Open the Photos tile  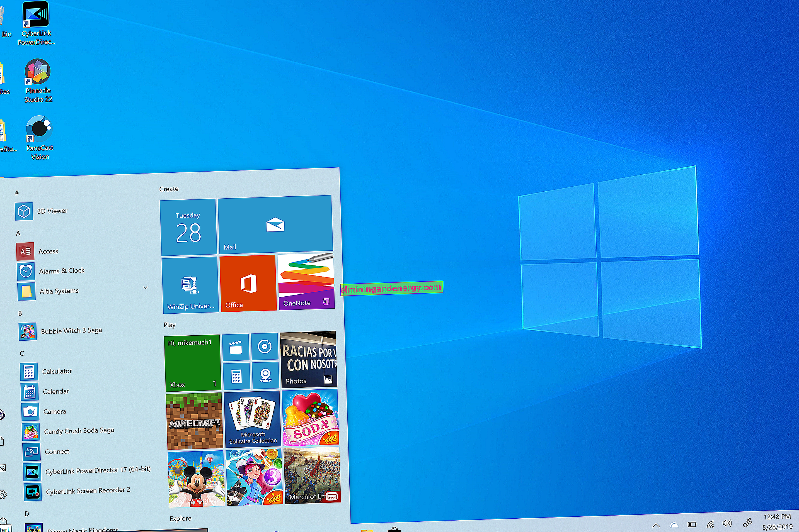pyautogui.click(x=308, y=359)
